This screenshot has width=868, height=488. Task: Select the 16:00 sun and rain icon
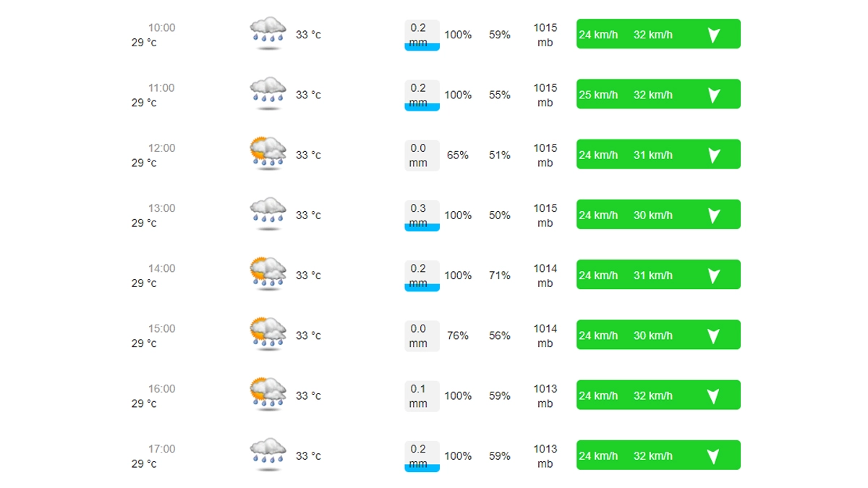(x=268, y=393)
